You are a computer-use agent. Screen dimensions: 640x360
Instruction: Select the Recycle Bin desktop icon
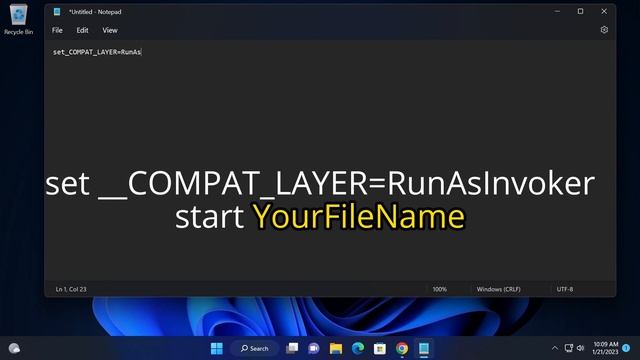point(18,19)
